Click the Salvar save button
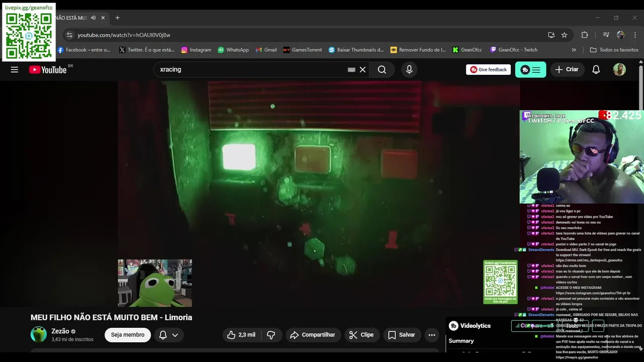The image size is (644, 362). coord(401,335)
